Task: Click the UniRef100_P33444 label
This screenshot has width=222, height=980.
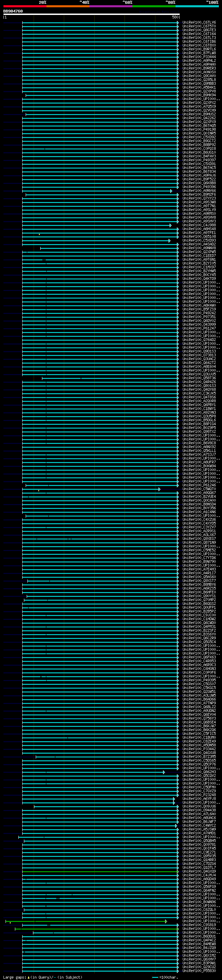Action: (x=199, y=57)
